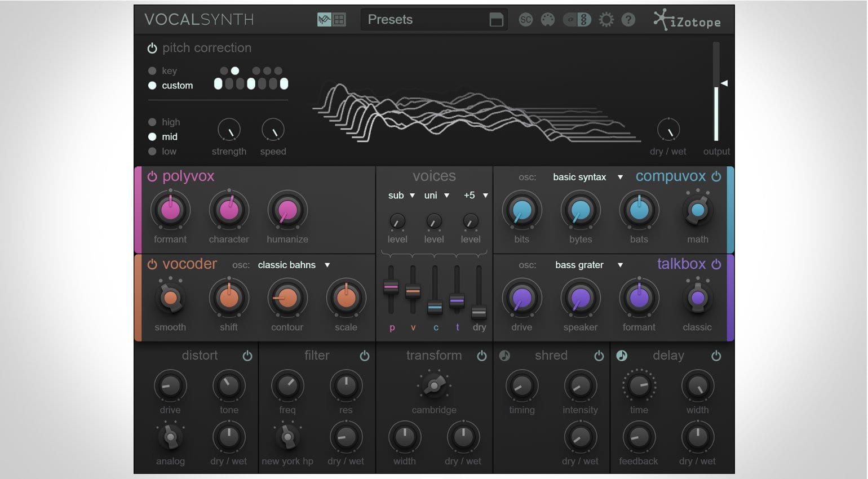Open vocoder osc classic bahns dropdown
Screen dimensions: 868x479
point(294,265)
